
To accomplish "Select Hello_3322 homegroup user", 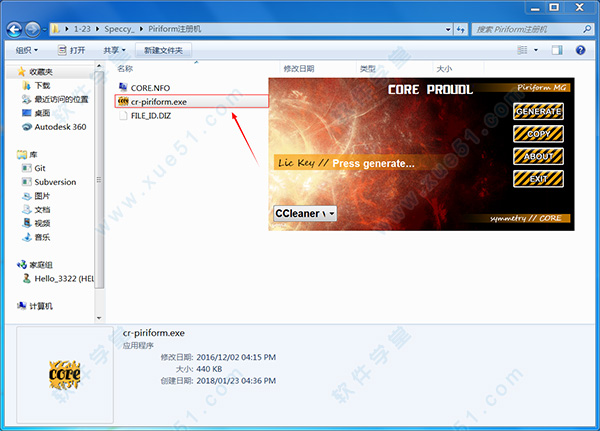I will pyautogui.click(x=64, y=278).
